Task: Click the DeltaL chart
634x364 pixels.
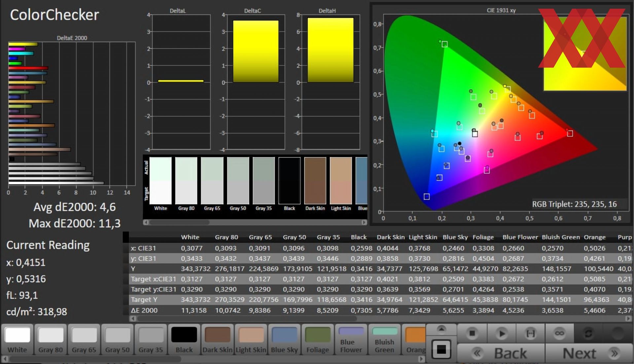Action: click(181, 82)
